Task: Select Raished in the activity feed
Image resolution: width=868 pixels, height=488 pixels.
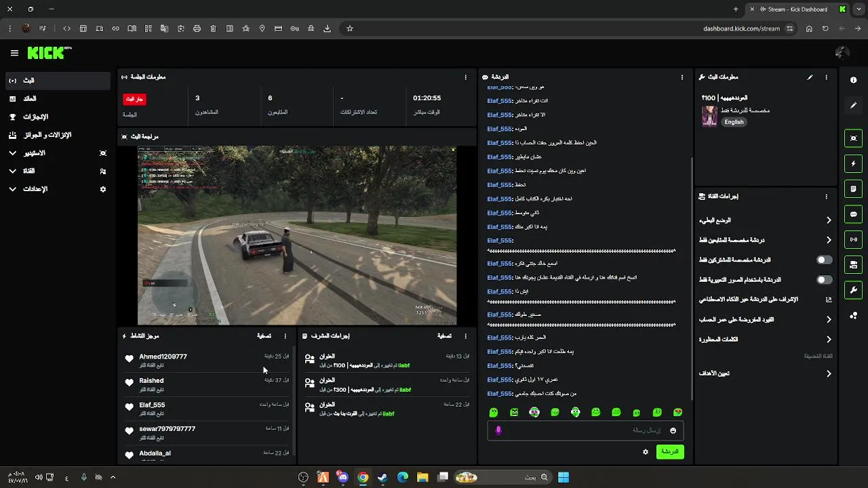Action: (x=151, y=381)
